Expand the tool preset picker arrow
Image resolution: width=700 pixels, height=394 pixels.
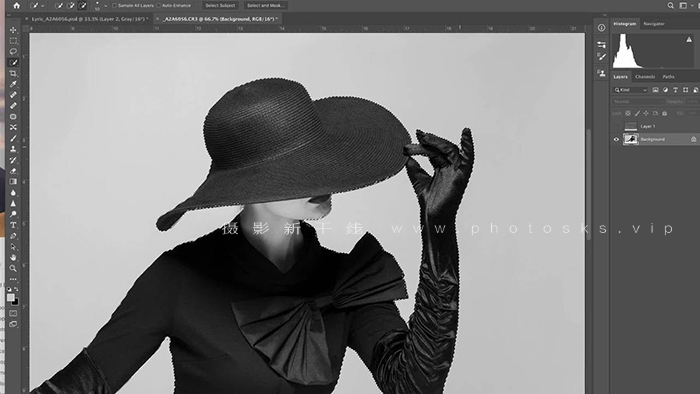pyautogui.click(x=42, y=6)
